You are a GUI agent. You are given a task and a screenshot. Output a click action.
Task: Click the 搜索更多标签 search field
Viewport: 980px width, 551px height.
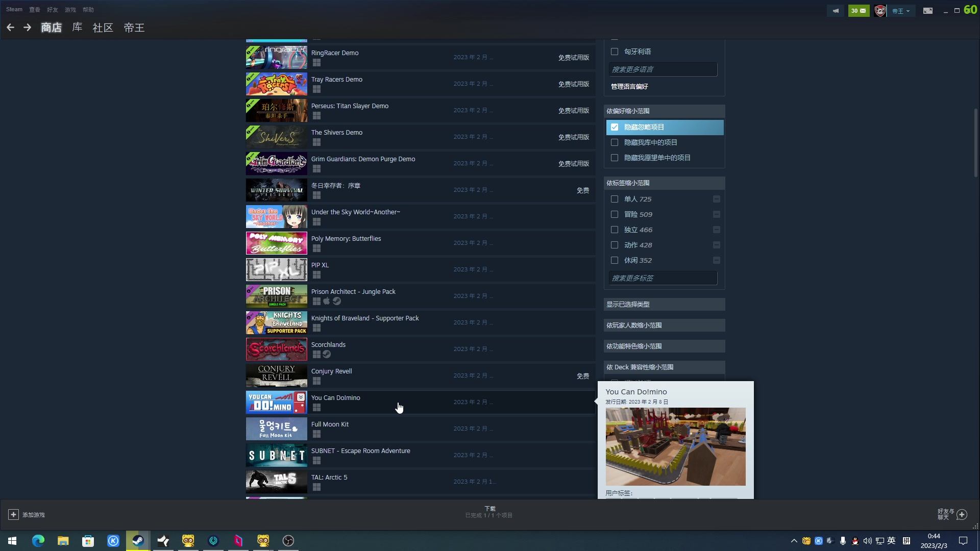(x=663, y=278)
